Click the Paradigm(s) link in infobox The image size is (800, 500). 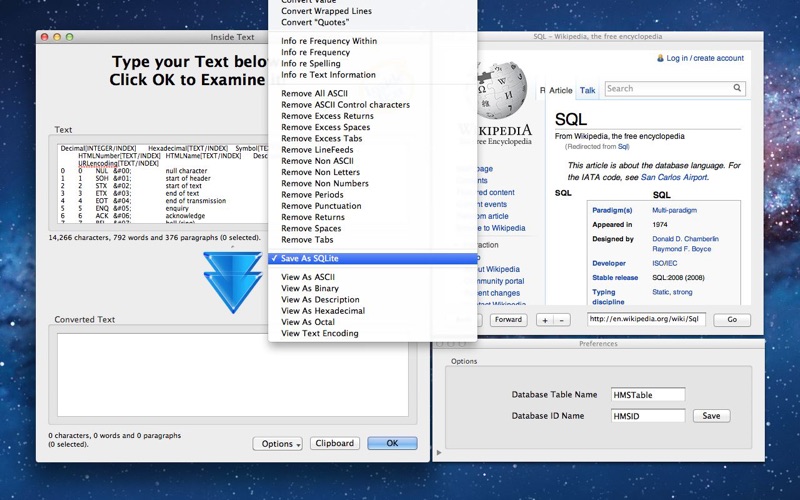pos(612,210)
